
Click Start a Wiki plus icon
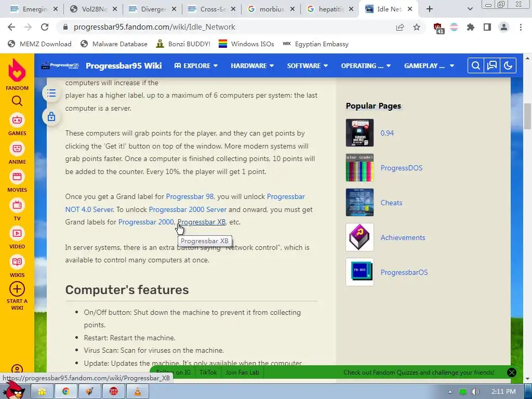tap(17, 289)
